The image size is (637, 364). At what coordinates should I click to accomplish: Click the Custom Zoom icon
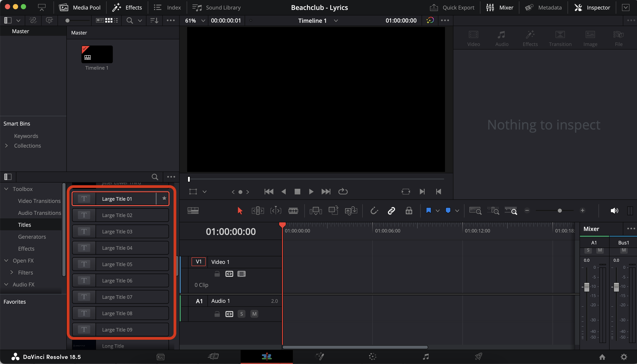click(511, 211)
